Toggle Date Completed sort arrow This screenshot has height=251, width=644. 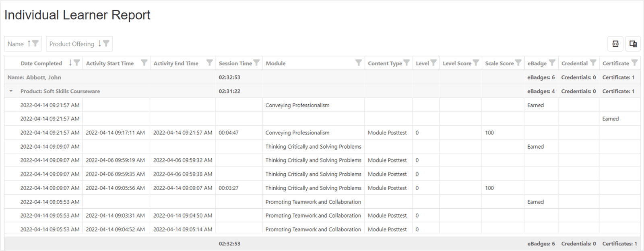[x=70, y=63]
